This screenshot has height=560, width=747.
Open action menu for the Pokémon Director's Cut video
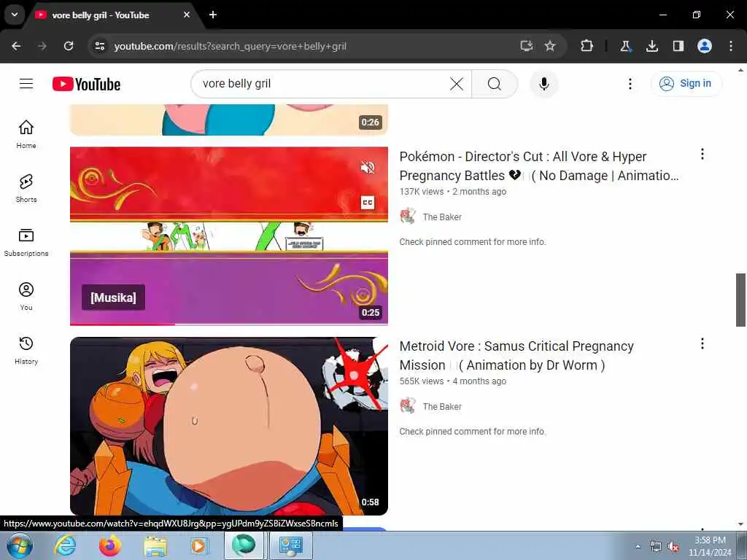pyautogui.click(x=703, y=154)
